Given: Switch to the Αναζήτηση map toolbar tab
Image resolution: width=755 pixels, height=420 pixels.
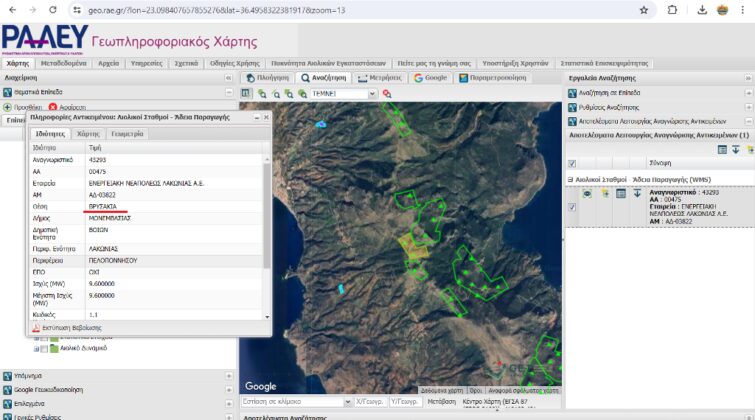Looking at the screenshot, I should pyautogui.click(x=324, y=78).
